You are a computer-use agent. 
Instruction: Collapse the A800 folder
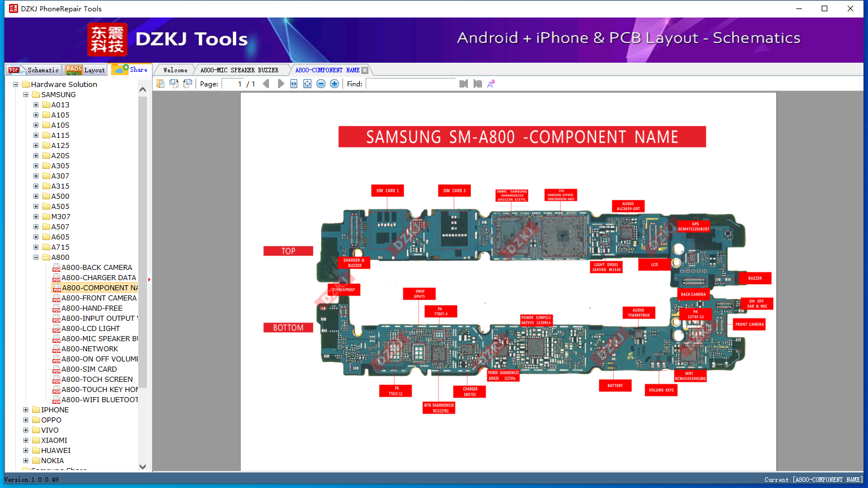pyautogui.click(x=36, y=258)
